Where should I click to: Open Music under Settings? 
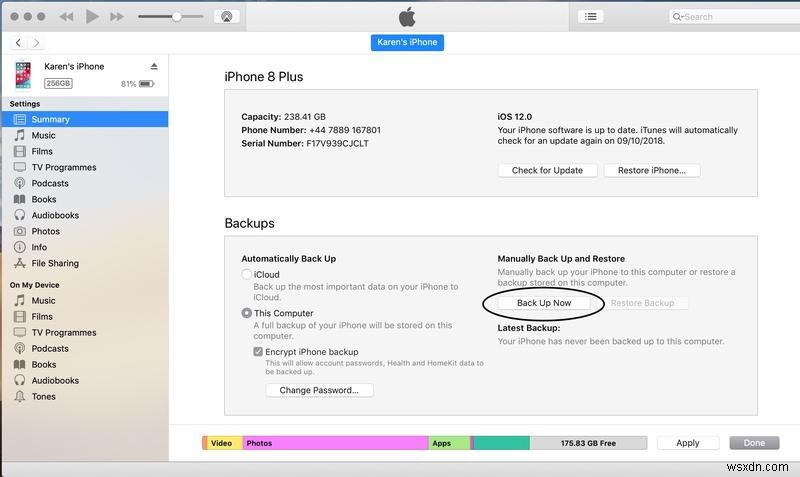(43, 135)
